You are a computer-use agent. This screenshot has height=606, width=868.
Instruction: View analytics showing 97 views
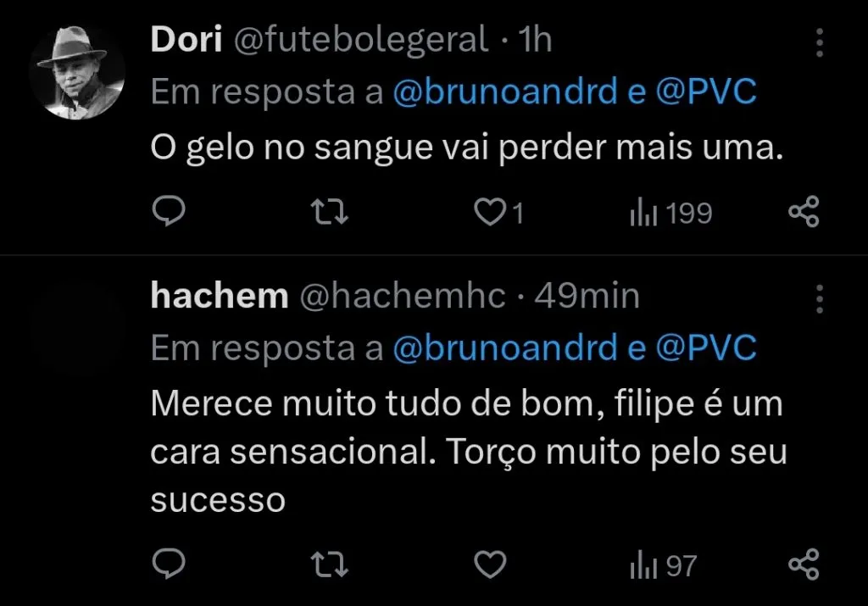point(664,565)
